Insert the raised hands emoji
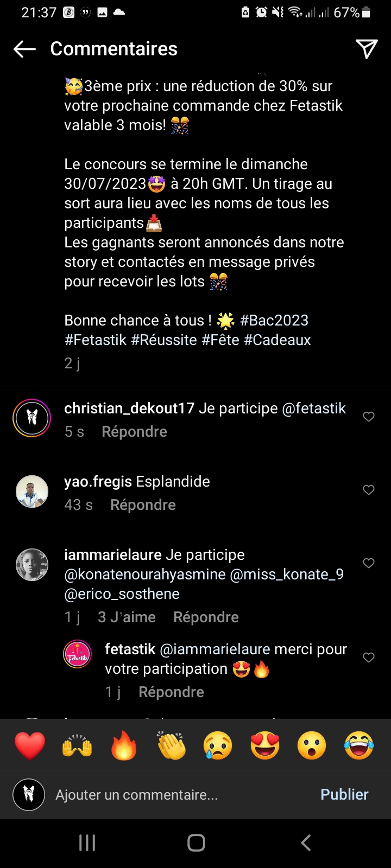 pyautogui.click(x=77, y=745)
